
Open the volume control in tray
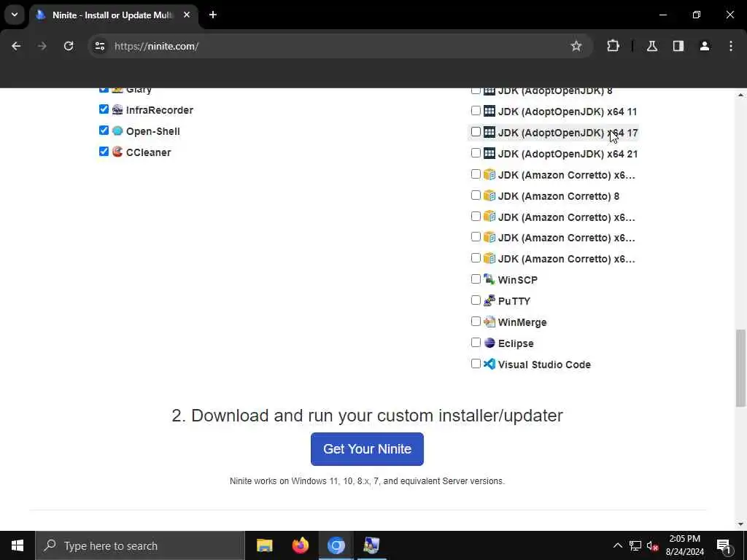click(x=652, y=545)
